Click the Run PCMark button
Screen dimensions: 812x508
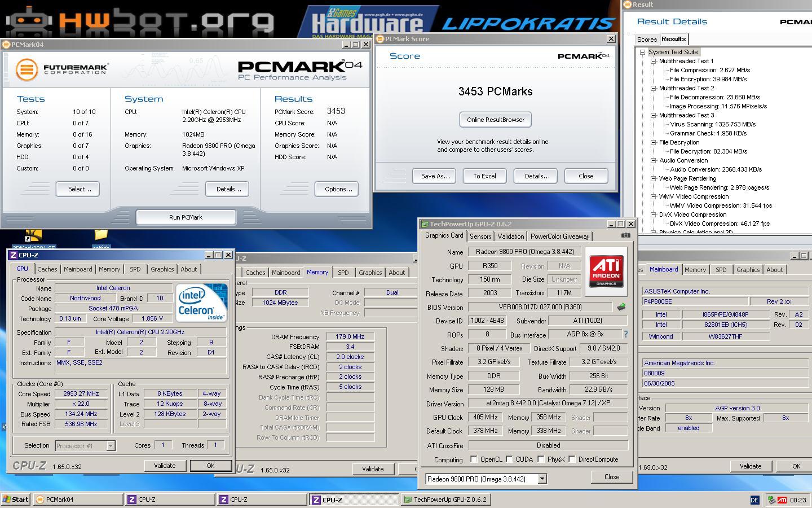[x=186, y=217]
